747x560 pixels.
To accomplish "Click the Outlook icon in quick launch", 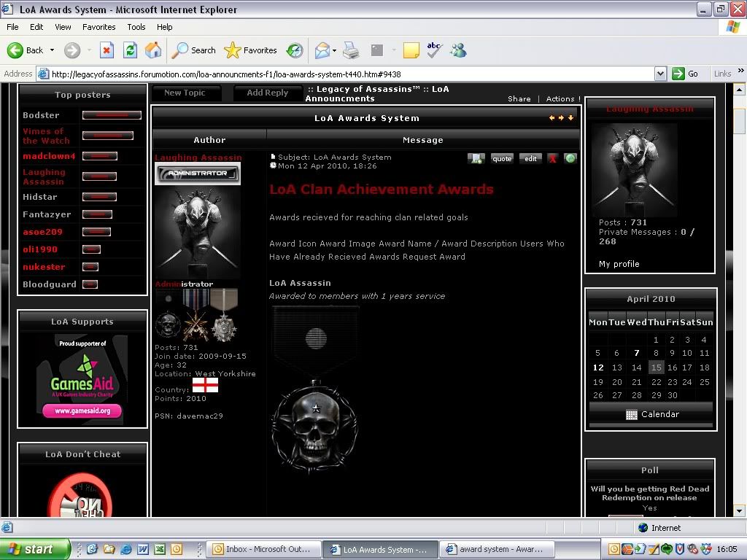I will point(177,549).
